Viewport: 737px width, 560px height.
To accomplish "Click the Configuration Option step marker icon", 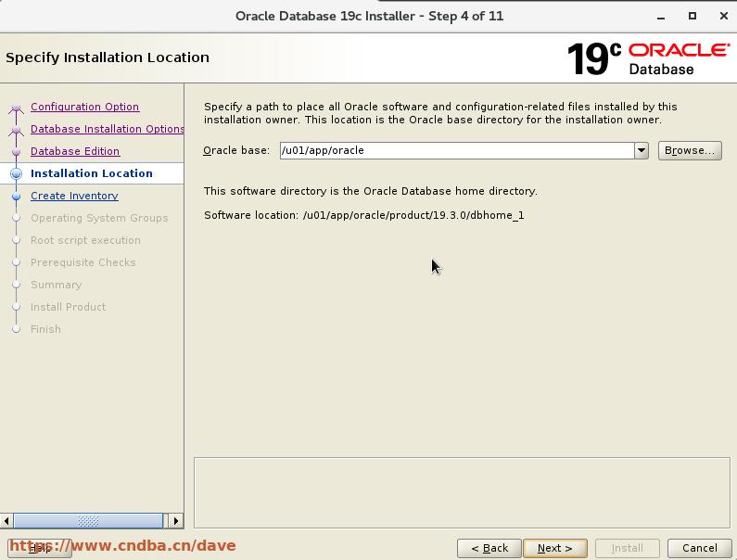I will (x=17, y=108).
